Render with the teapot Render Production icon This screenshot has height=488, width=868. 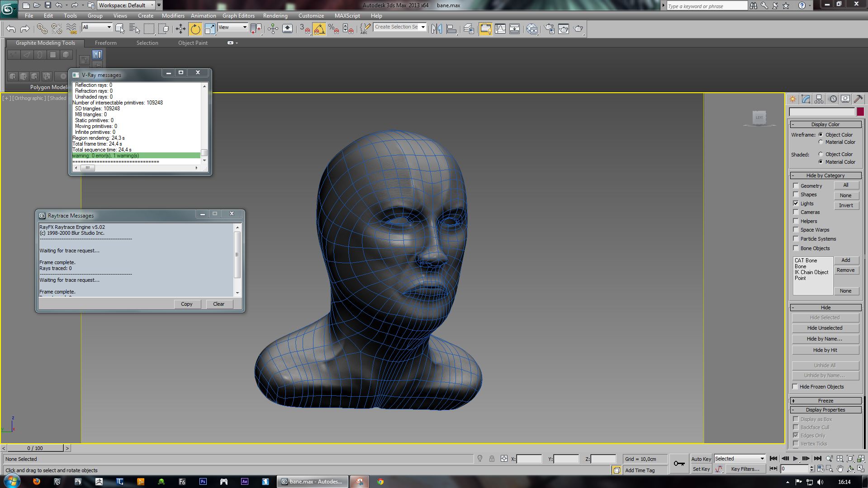click(578, 29)
